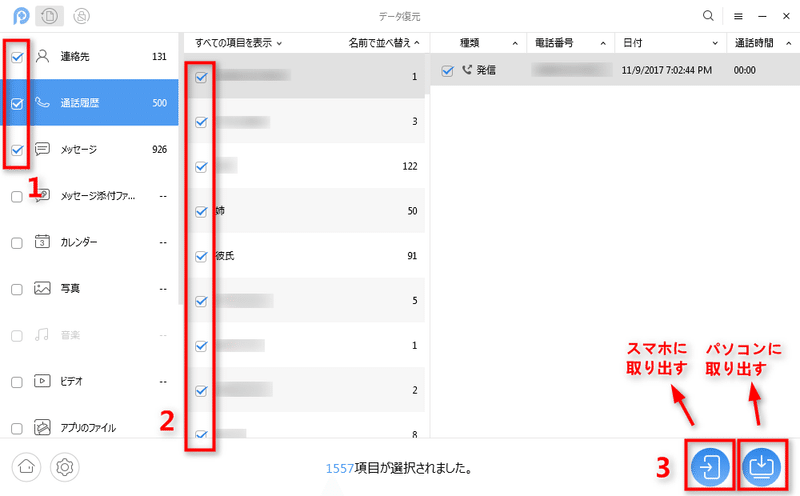Screen dimensions: 800x496
Task: Sort by the 通話時間 column header
Action: pyautogui.click(x=763, y=43)
